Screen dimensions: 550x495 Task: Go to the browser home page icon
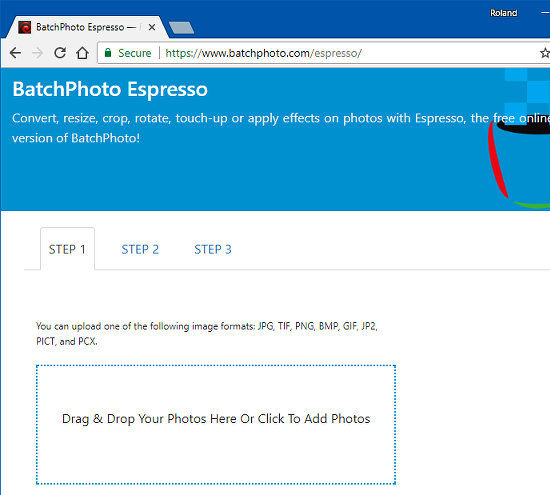[x=82, y=53]
